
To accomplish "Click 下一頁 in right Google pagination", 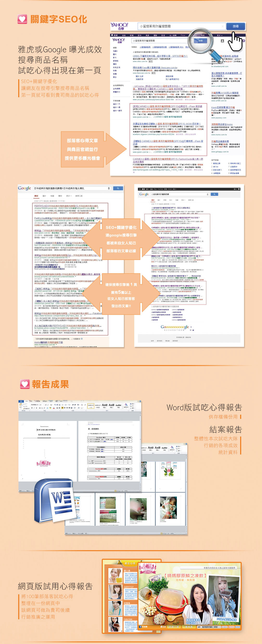I will coord(192,330).
